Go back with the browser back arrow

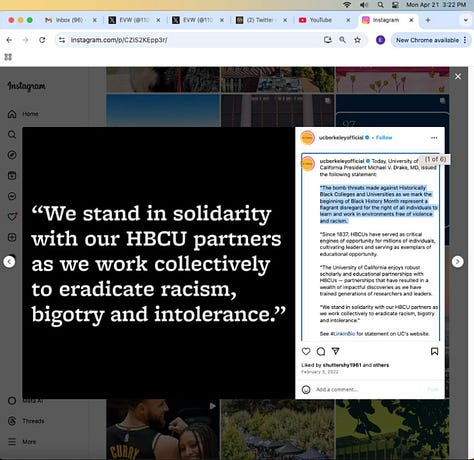coord(9,40)
